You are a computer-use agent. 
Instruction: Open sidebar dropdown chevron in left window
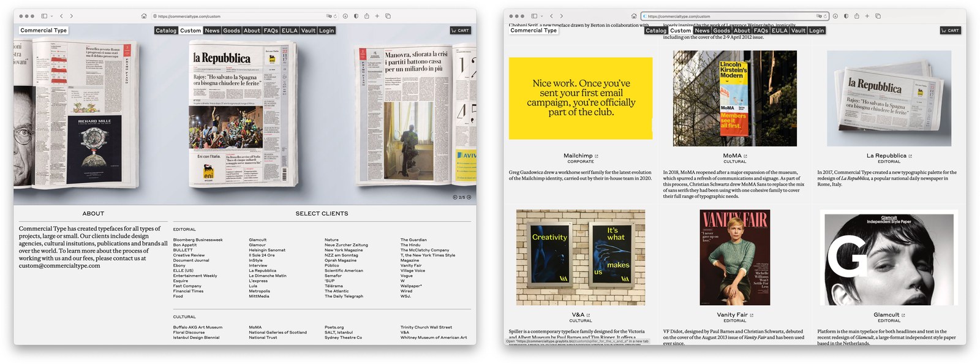point(51,17)
